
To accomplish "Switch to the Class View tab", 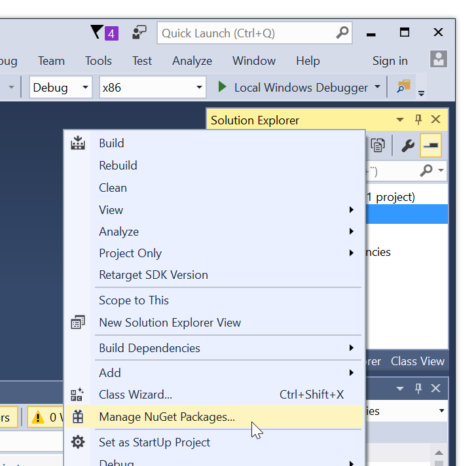I will [x=418, y=361].
